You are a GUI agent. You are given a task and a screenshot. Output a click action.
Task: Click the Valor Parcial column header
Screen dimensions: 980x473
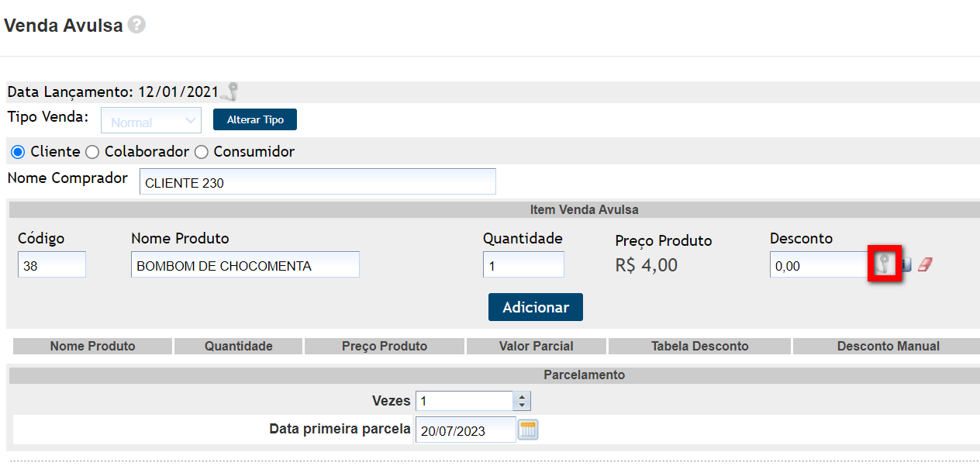pyautogui.click(x=536, y=347)
